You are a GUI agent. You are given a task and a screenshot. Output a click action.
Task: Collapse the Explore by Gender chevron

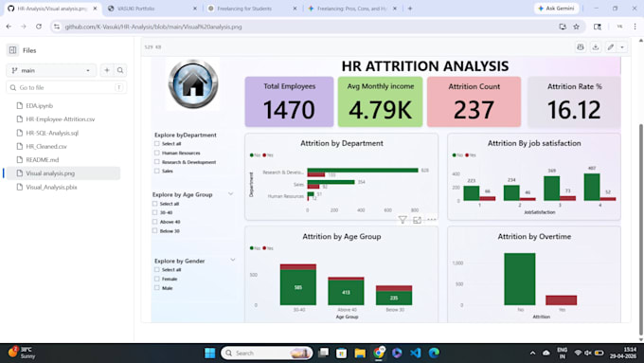pyautogui.click(x=232, y=260)
